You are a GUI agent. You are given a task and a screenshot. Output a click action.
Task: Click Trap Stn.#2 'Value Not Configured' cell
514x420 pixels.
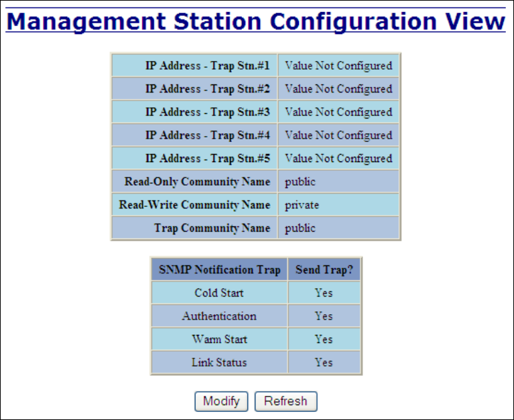pos(338,89)
